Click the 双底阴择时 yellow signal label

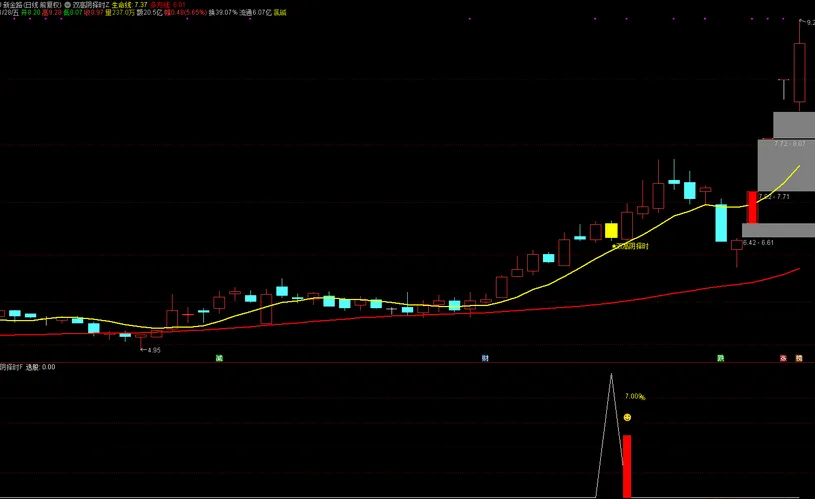pyautogui.click(x=631, y=245)
